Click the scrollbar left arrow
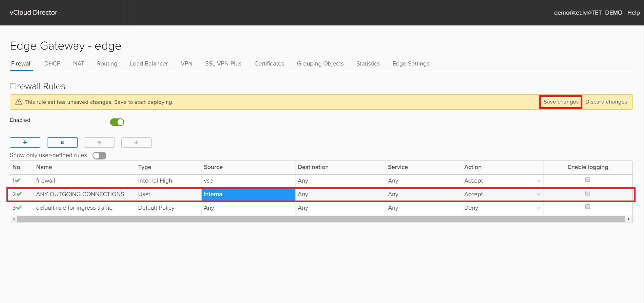644x303 pixels. (14, 219)
